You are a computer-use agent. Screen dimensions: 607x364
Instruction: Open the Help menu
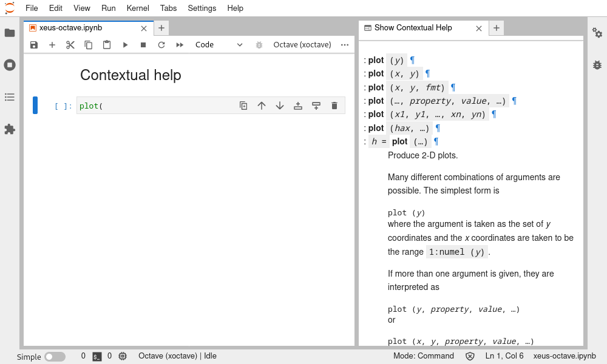[235, 8]
